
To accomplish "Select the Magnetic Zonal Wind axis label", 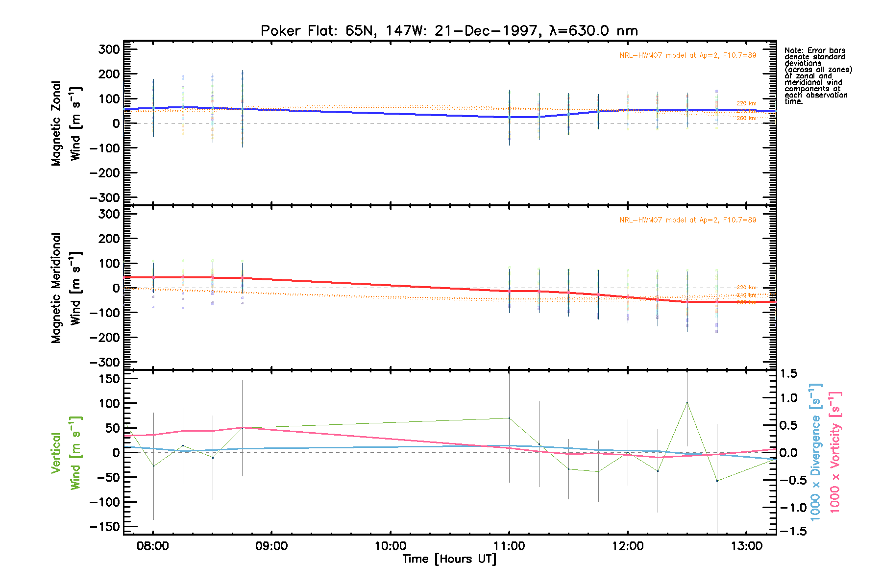I will coord(66,123).
